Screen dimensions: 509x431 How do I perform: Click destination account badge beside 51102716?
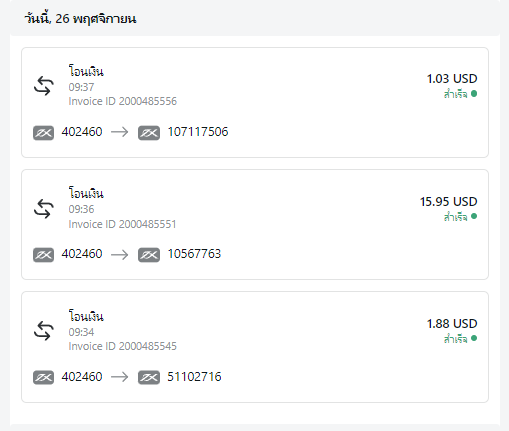coord(149,377)
